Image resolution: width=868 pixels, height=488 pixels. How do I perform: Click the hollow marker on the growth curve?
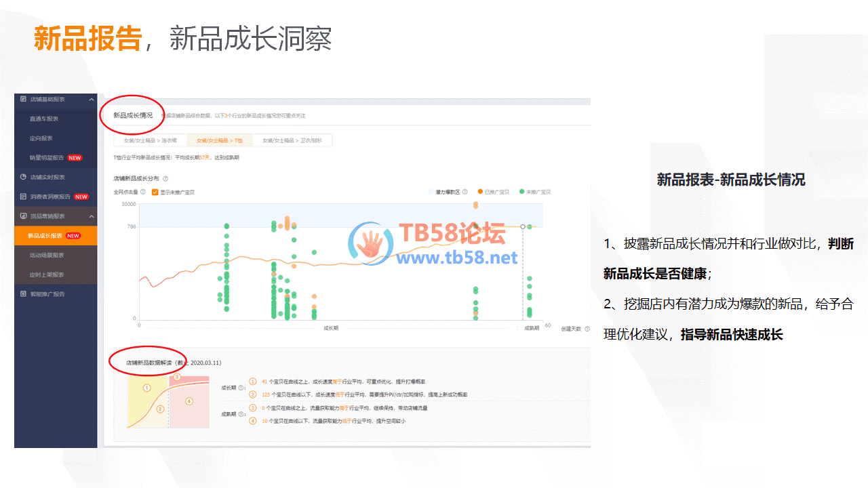522,226
